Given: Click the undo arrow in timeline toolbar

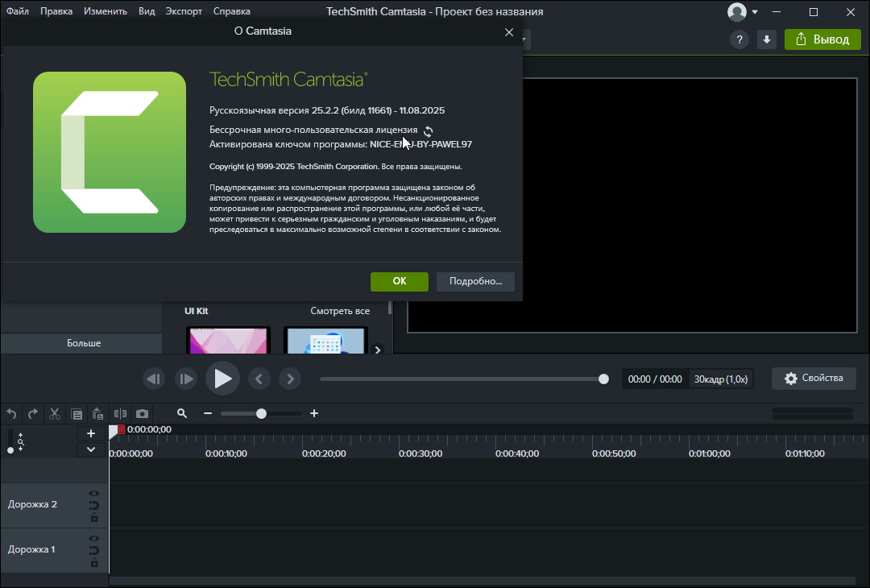Looking at the screenshot, I should click(x=11, y=414).
